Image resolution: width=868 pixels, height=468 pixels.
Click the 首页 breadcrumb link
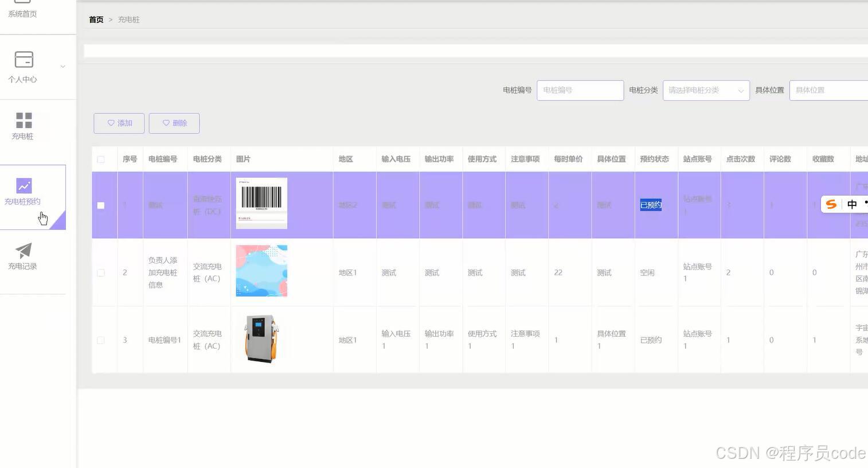(96, 19)
